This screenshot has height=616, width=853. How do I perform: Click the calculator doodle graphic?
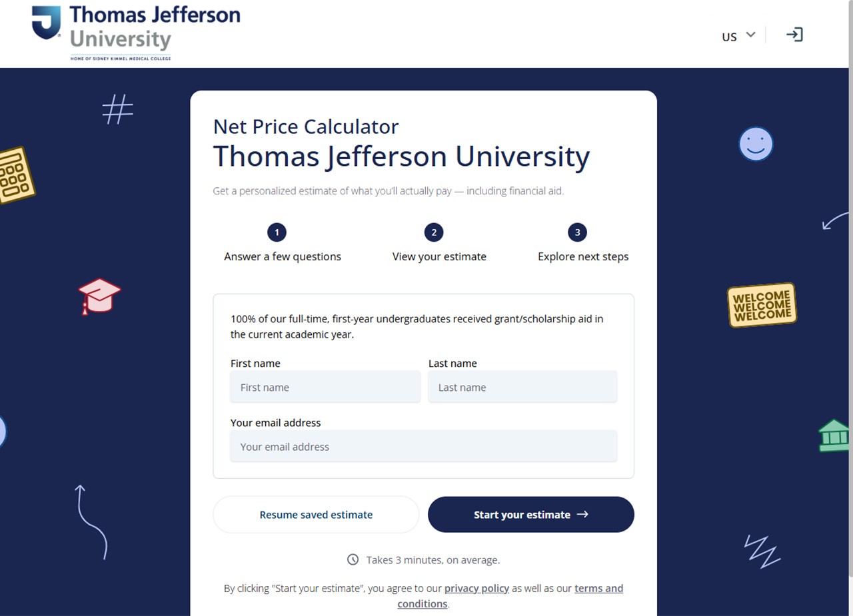click(18, 174)
